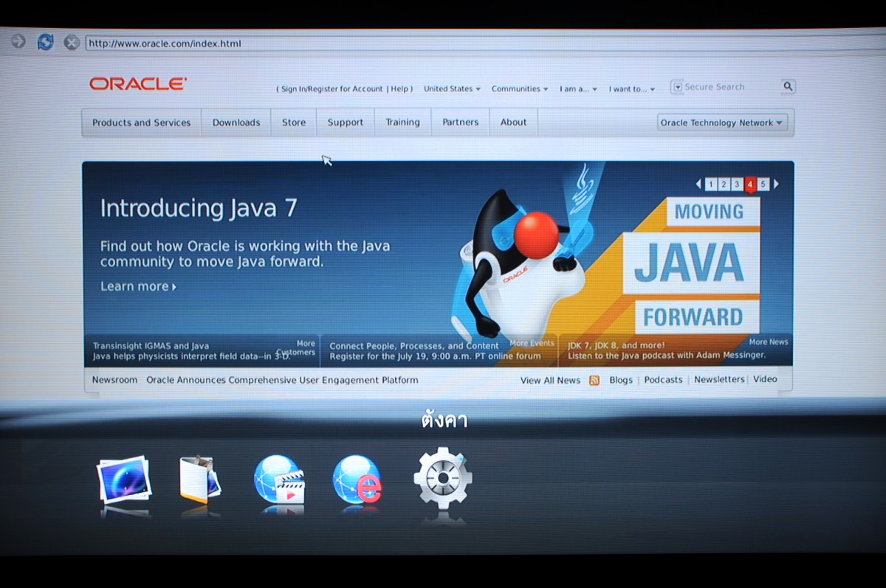Screen dimensions: 886x588
Task: Click the search magnifier icon
Action: (x=788, y=87)
